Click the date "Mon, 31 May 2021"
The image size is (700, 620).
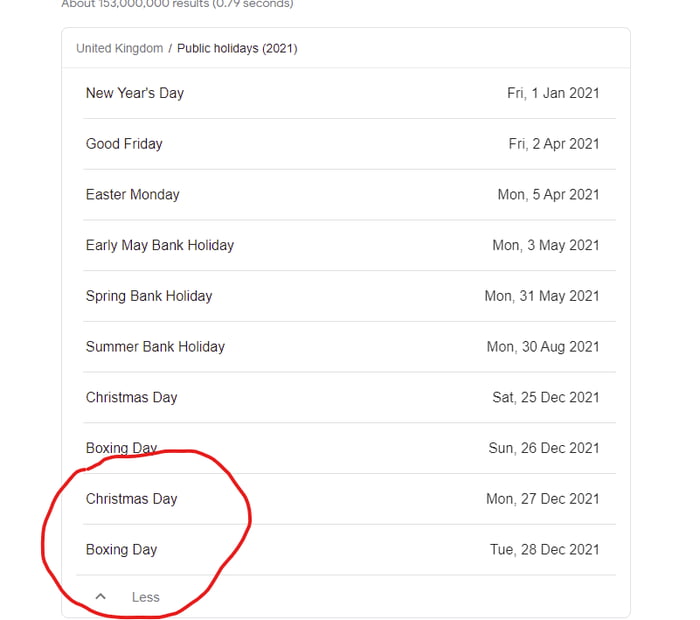[x=542, y=296]
